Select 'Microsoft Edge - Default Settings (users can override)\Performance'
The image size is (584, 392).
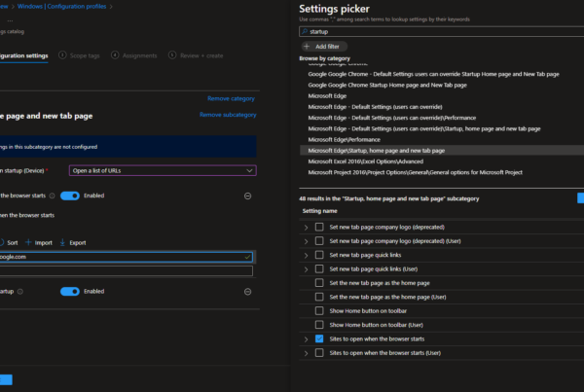392,118
